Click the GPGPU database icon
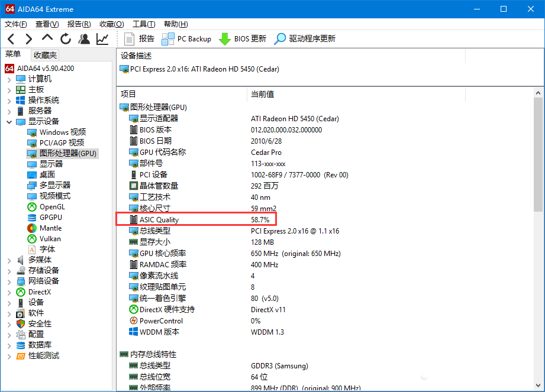545x392 pixels. pos(32,218)
